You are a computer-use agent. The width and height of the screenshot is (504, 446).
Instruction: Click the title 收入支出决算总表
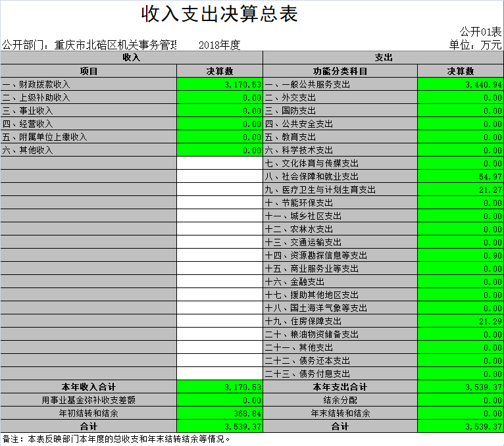(220, 14)
